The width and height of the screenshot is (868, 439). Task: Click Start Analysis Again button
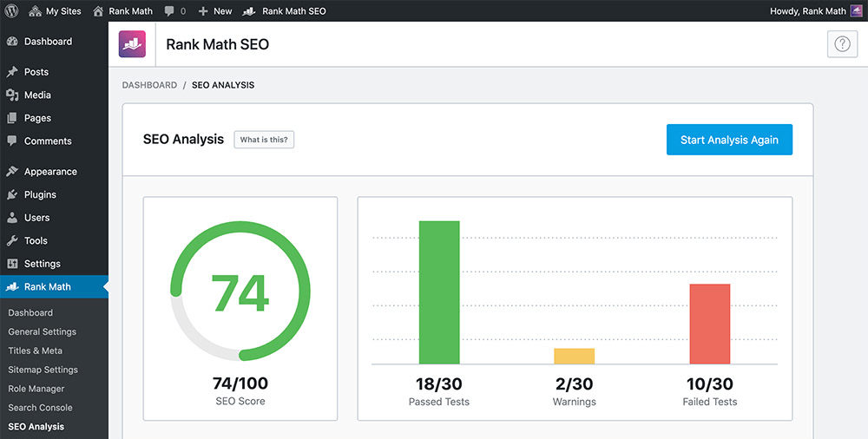tap(729, 140)
